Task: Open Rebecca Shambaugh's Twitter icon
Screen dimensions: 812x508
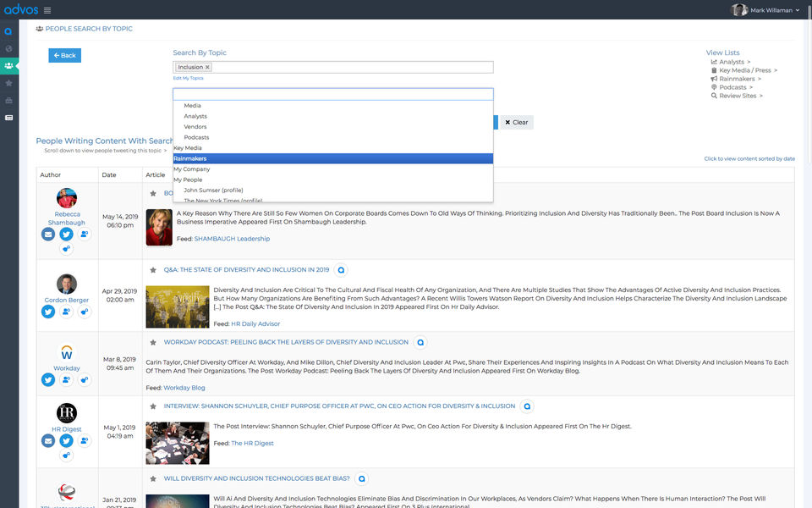Action: coord(66,235)
